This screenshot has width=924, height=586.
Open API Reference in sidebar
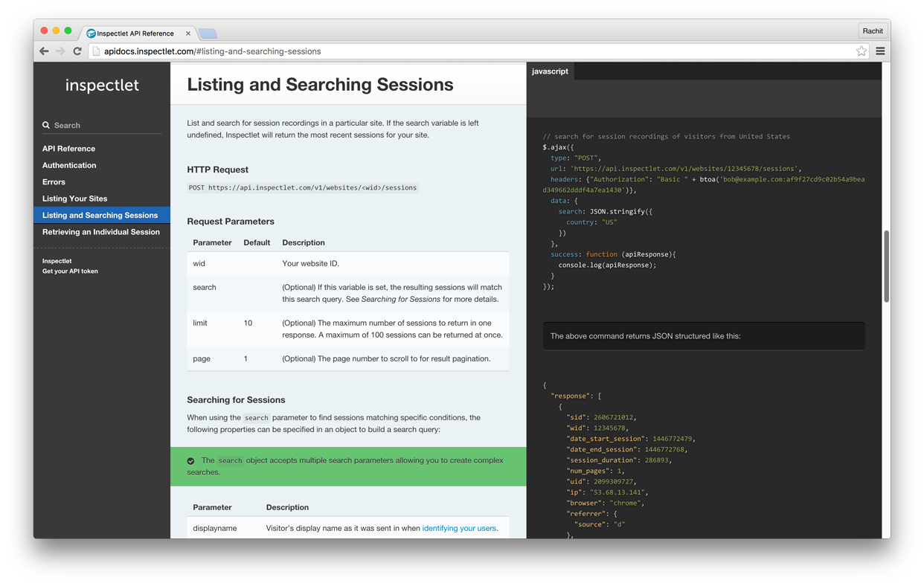point(68,149)
